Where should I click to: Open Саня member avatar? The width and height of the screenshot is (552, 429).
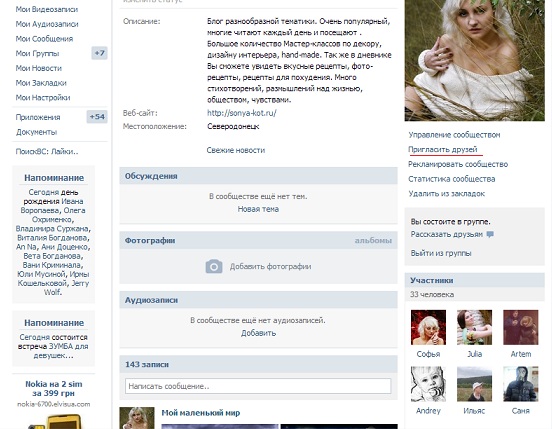[x=521, y=384]
